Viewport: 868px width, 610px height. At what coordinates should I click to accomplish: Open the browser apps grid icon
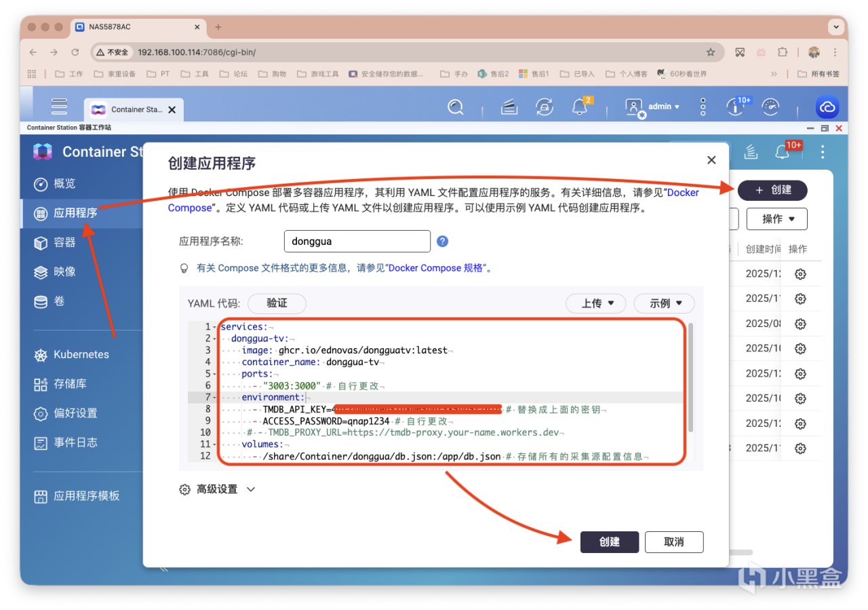click(32, 74)
